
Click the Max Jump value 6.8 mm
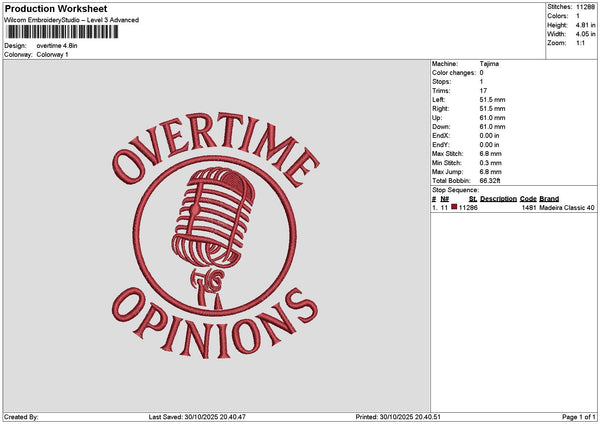pyautogui.click(x=490, y=172)
